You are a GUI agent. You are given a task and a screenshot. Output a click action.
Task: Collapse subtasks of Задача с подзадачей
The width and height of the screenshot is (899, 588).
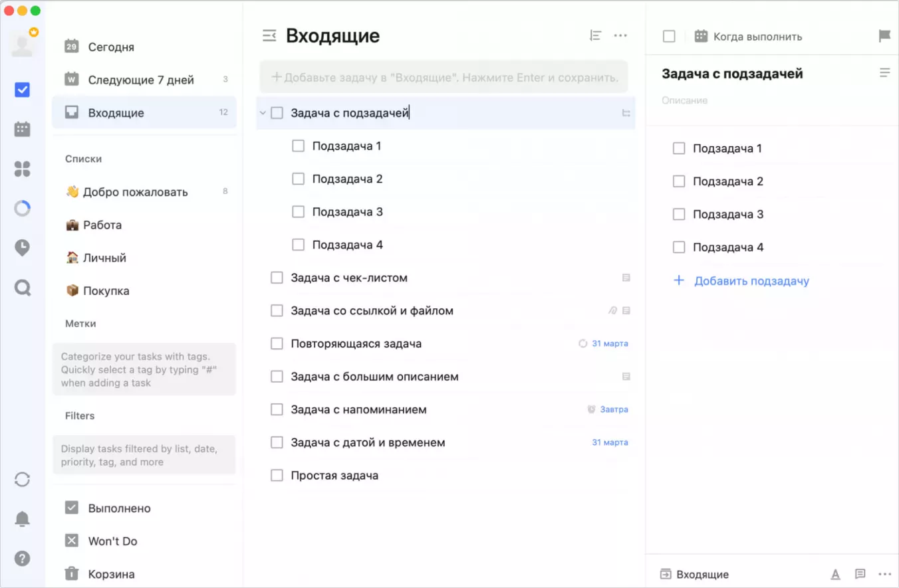[x=263, y=113]
